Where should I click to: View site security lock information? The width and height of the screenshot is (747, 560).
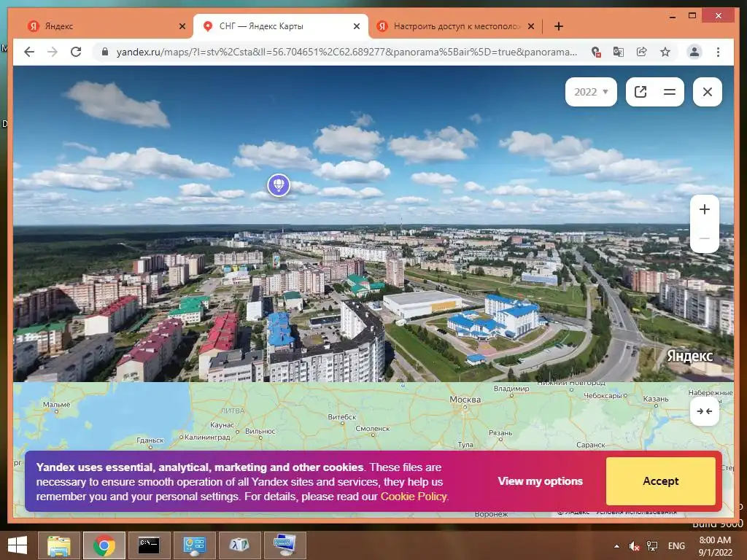[105, 52]
